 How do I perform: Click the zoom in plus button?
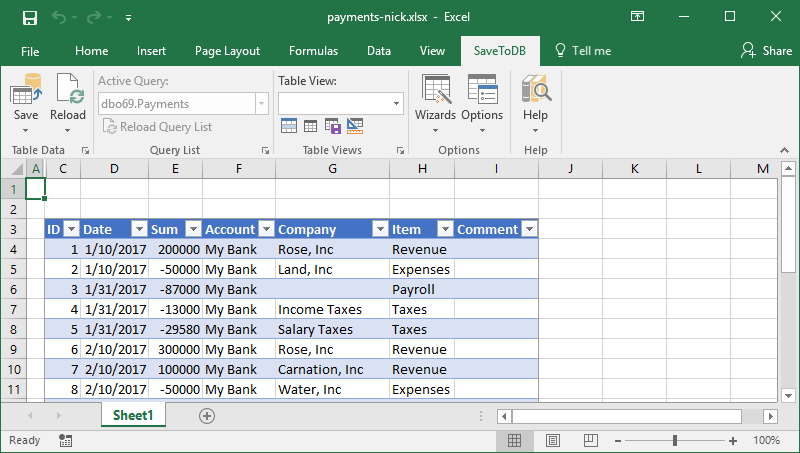click(x=733, y=441)
